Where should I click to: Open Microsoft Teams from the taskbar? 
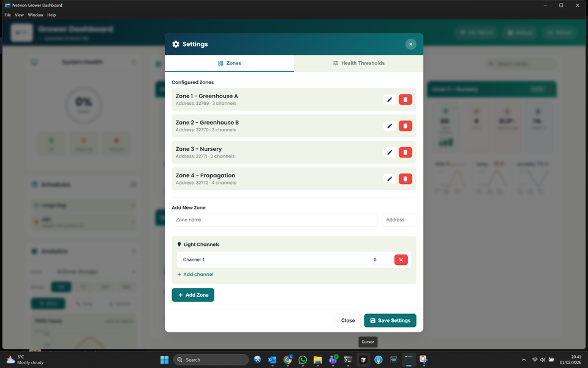click(333, 360)
